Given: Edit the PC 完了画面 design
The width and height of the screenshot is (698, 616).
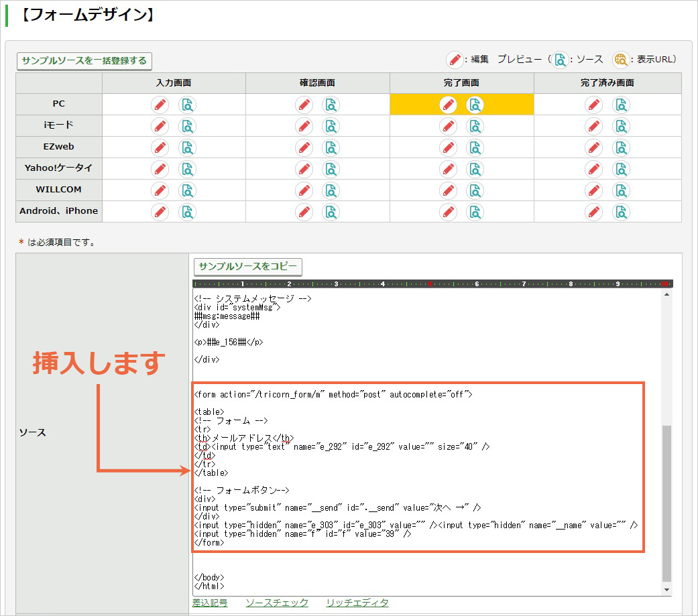Looking at the screenshot, I should [449, 105].
